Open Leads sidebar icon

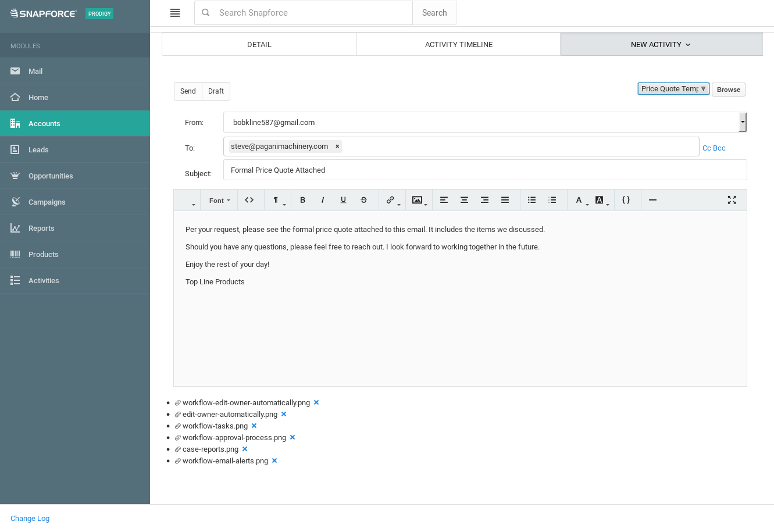pos(15,149)
